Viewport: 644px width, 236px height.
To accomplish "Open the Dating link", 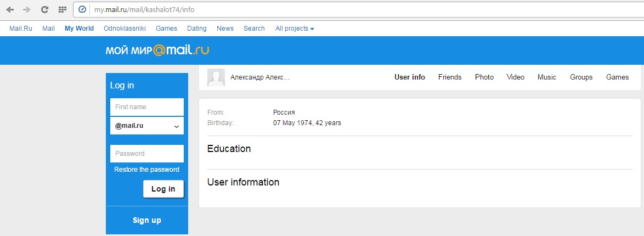I will click(197, 29).
